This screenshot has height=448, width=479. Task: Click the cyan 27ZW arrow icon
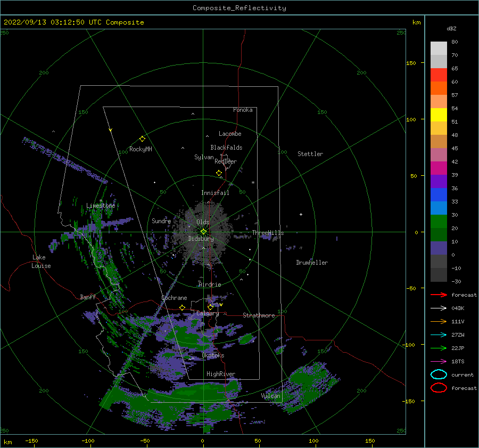(x=439, y=335)
